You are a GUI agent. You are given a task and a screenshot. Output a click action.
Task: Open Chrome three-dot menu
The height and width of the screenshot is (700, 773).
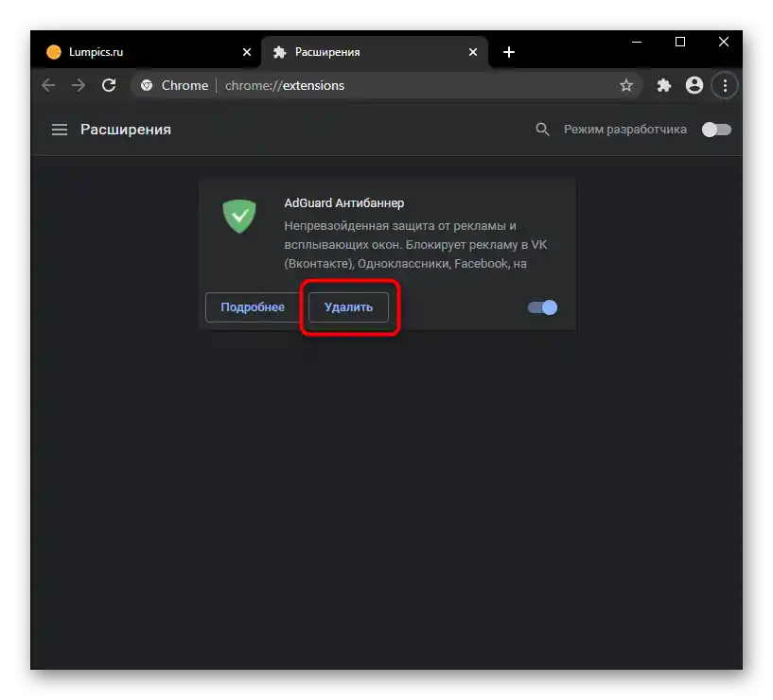(x=725, y=85)
